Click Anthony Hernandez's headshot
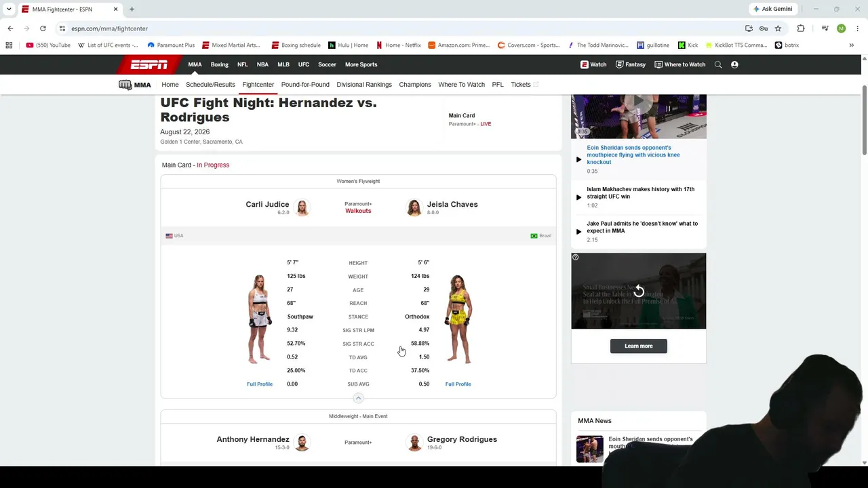This screenshot has width=868, height=488. point(302,443)
